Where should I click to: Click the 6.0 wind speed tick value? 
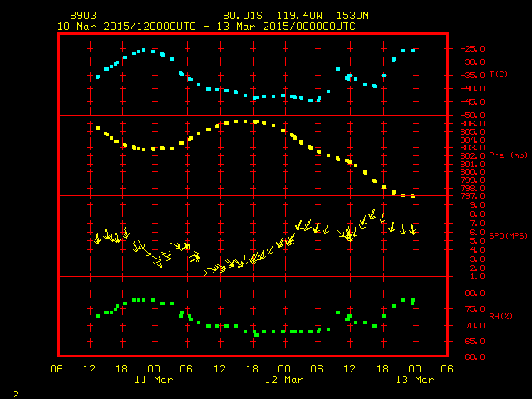(x=477, y=233)
